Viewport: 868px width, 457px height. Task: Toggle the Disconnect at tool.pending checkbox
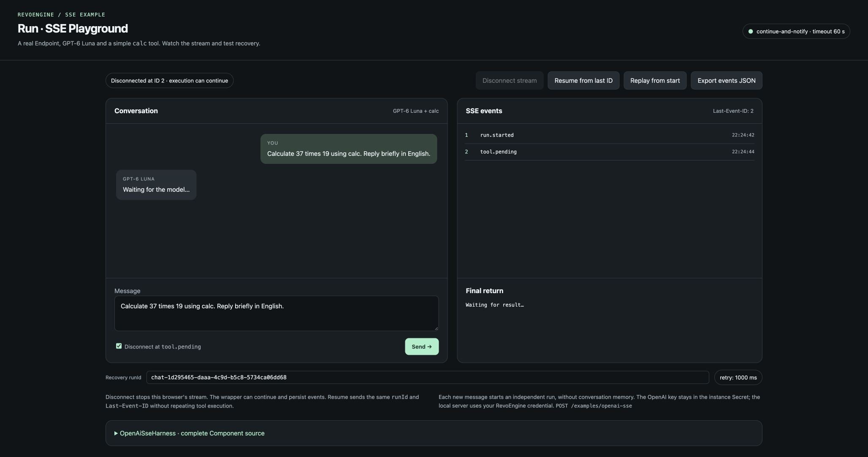pyautogui.click(x=119, y=346)
